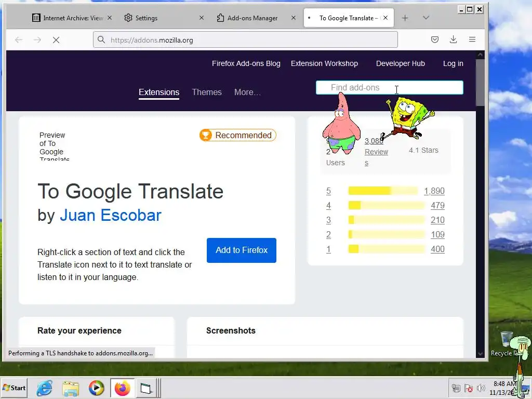
Task: Close the Settings tab
Action: pos(201,18)
